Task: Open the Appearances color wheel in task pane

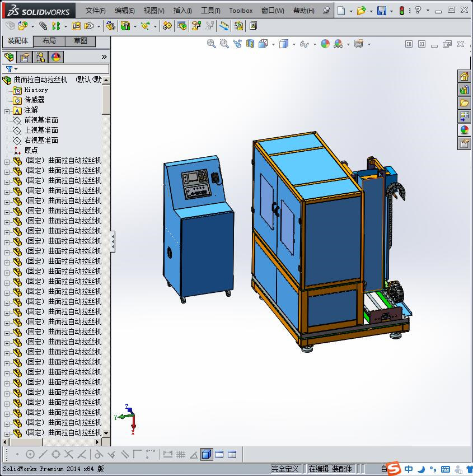Action: [464, 130]
